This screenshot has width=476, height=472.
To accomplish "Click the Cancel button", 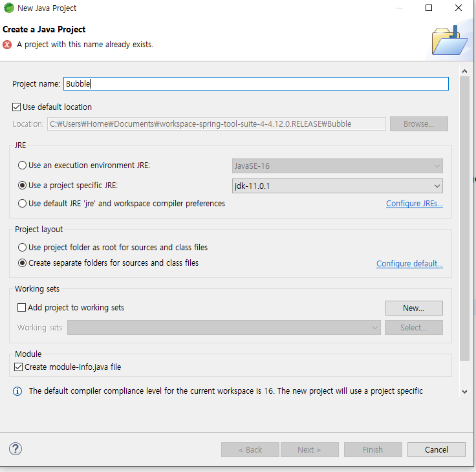I will pos(436,449).
